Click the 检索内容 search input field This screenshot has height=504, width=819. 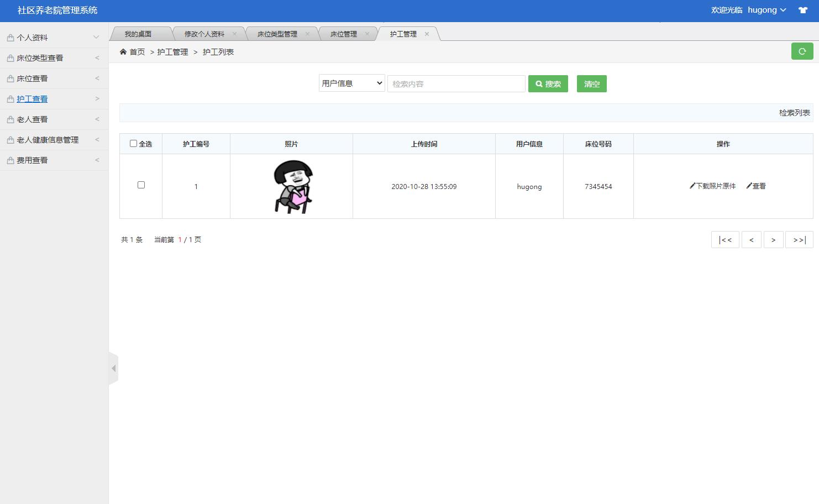[456, 83]
